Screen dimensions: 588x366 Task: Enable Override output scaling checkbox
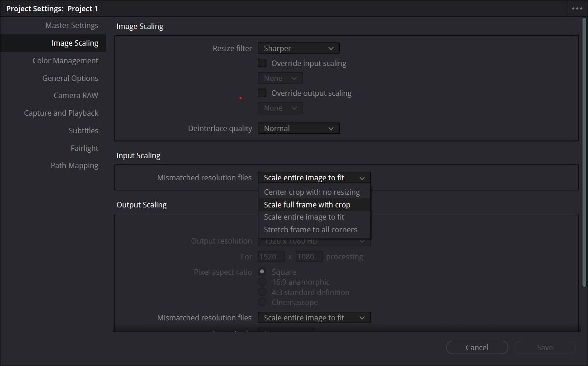point(262,93)
